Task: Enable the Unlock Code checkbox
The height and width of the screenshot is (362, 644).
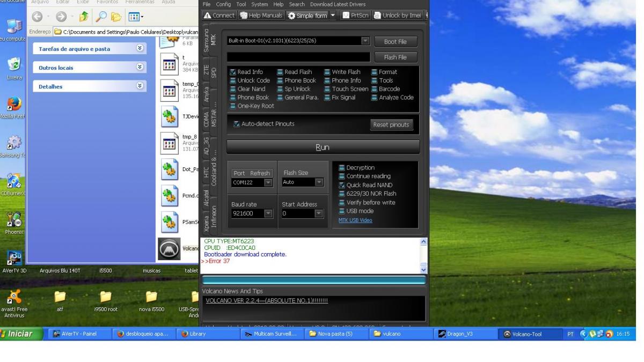Action: click(233, 80)
